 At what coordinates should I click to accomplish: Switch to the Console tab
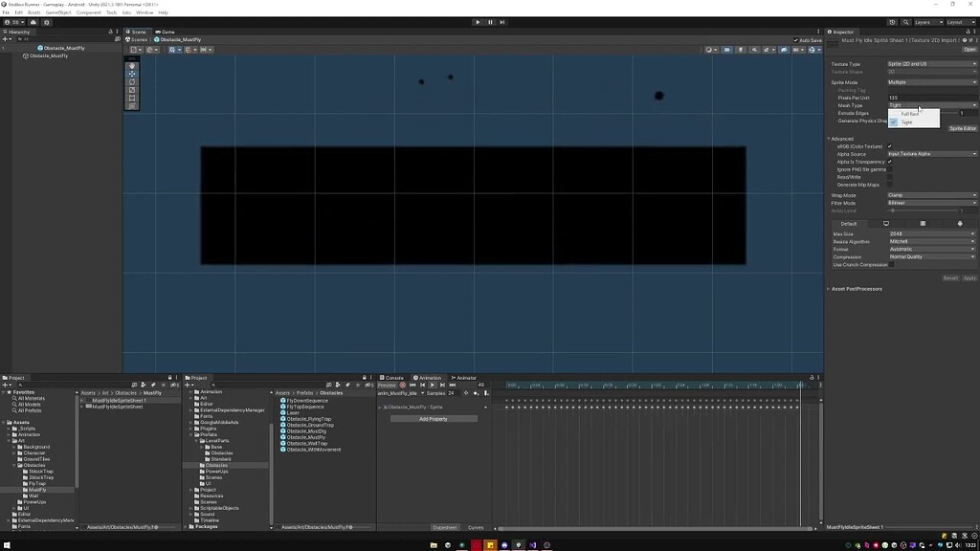click(393, 377)
